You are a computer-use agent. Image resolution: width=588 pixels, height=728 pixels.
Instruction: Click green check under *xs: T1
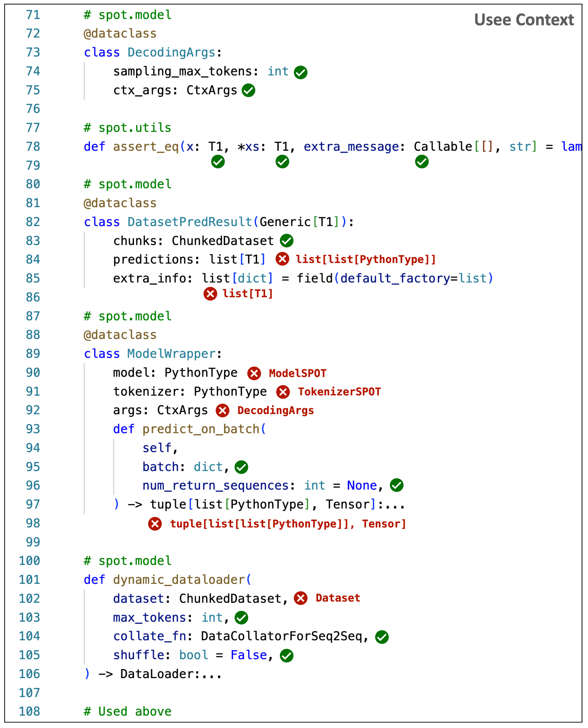point(282,162)
